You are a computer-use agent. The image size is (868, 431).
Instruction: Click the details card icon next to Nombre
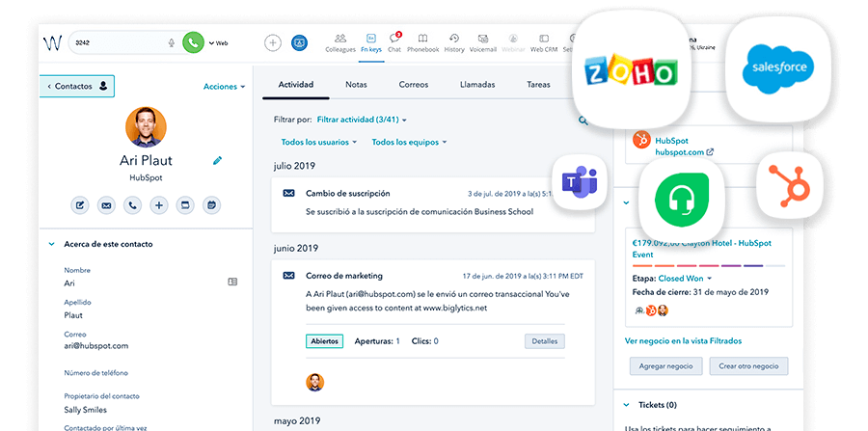point(232,283)
